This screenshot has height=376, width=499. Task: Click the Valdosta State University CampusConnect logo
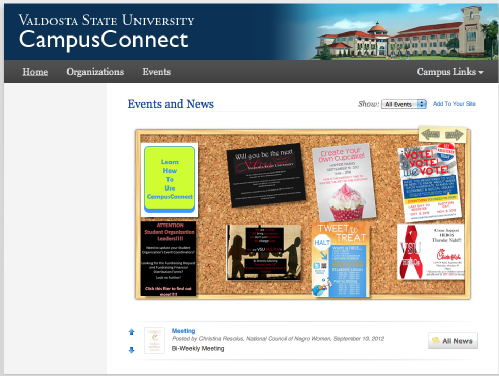[106, 32]
